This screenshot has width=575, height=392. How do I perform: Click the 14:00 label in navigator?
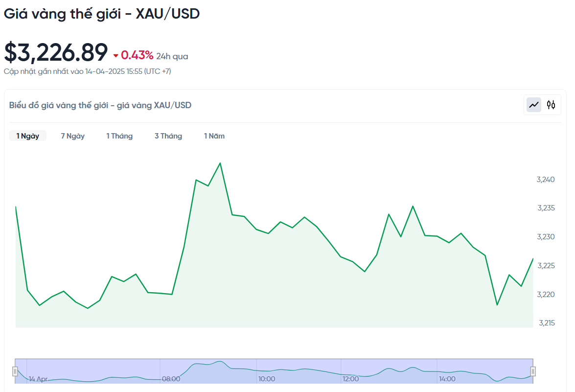(447, 379)
